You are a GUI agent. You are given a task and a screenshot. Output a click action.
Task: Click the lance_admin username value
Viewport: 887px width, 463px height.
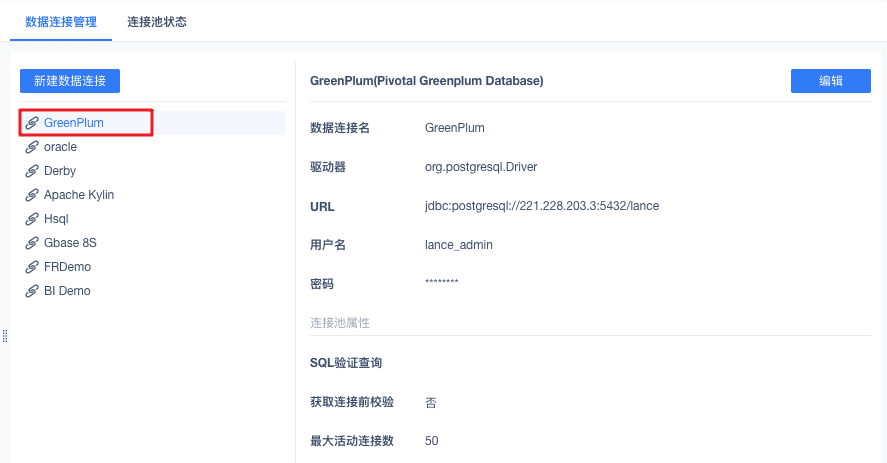[459, 244]
